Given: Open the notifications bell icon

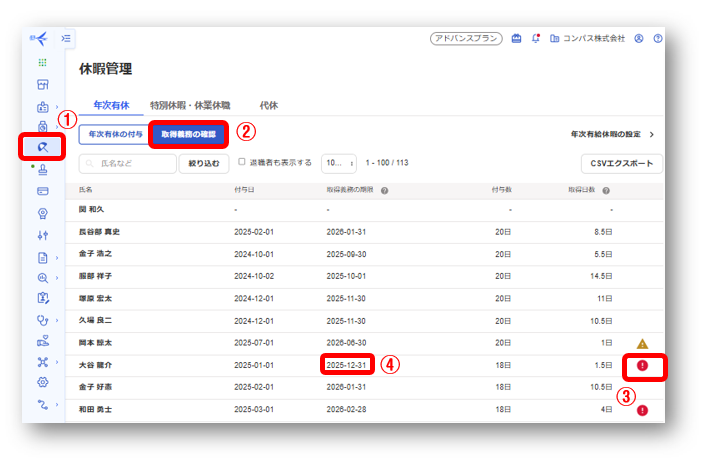Looking at the screenshot, I should (x=537, y=38).
